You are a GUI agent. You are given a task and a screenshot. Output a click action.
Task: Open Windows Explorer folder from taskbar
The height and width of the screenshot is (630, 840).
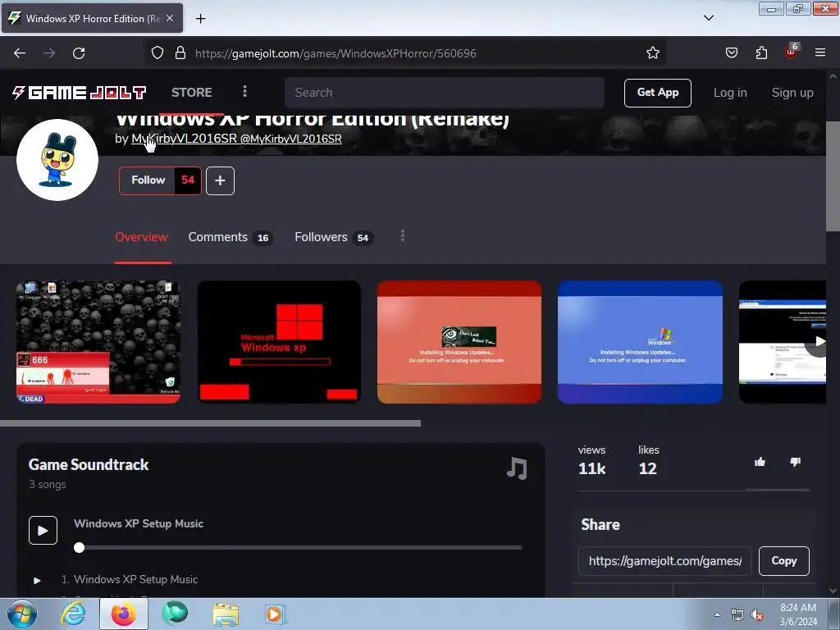pos(226,614)
